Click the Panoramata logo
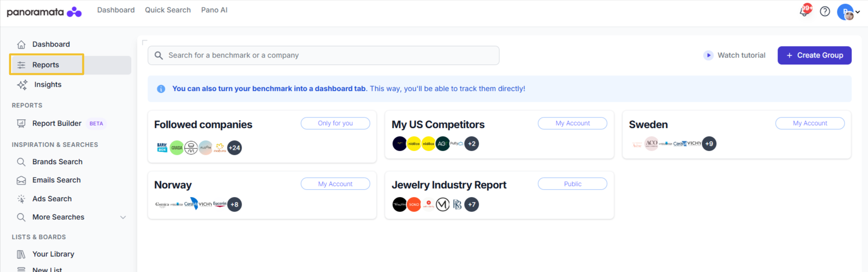This screenshot has height=272, width=868. point(44,12)
